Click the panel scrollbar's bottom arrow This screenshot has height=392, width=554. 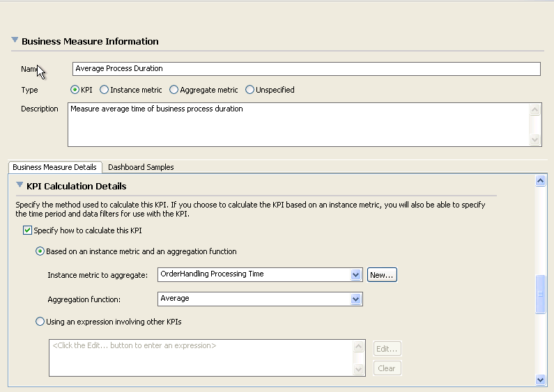540,379
